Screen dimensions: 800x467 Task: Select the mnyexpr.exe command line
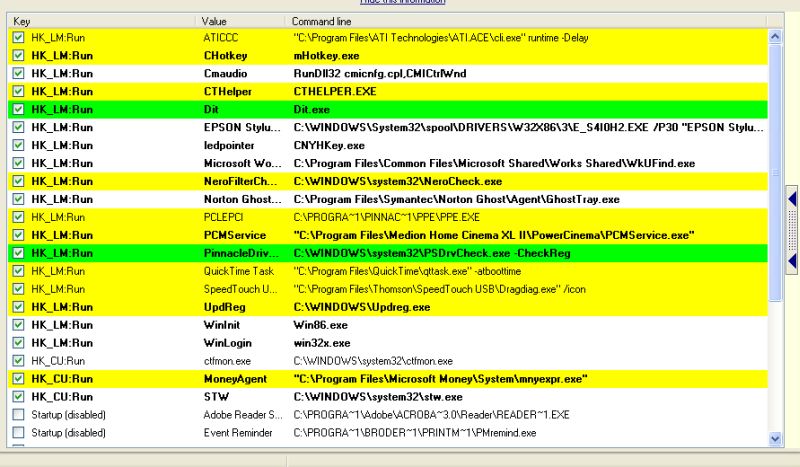click(440, 379)
